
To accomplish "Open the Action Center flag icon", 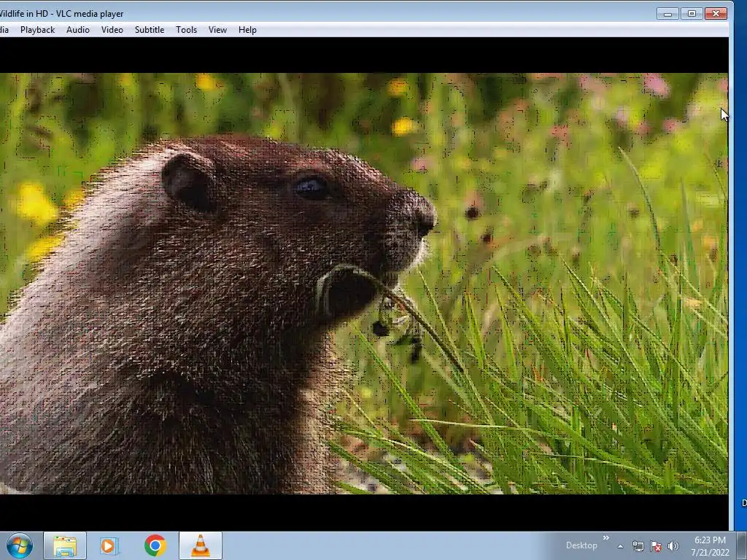I will [656, 546].
